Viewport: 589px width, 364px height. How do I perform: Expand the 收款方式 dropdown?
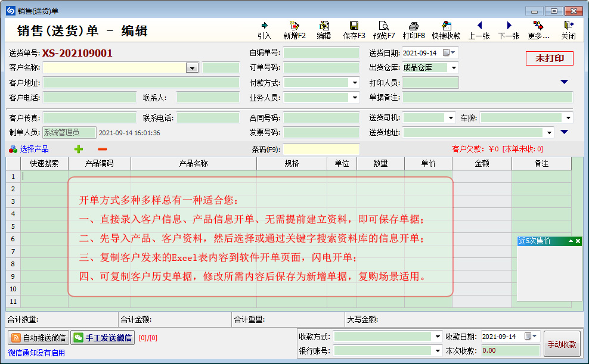point(438,337)
